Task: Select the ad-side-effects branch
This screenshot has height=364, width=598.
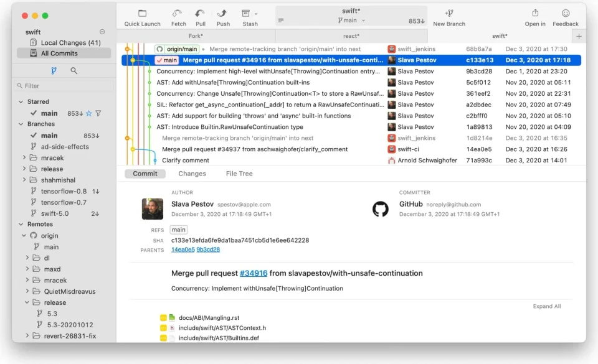Action: [x=64, y=147]
